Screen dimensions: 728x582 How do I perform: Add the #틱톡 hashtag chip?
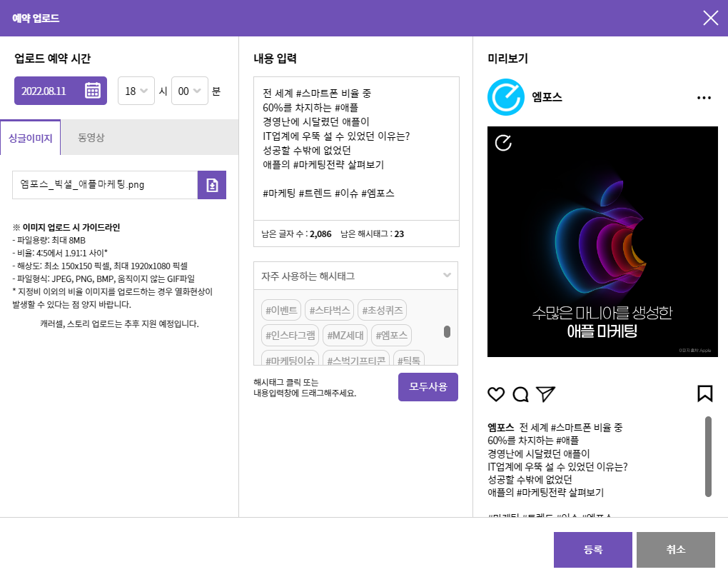coord(408,358)
